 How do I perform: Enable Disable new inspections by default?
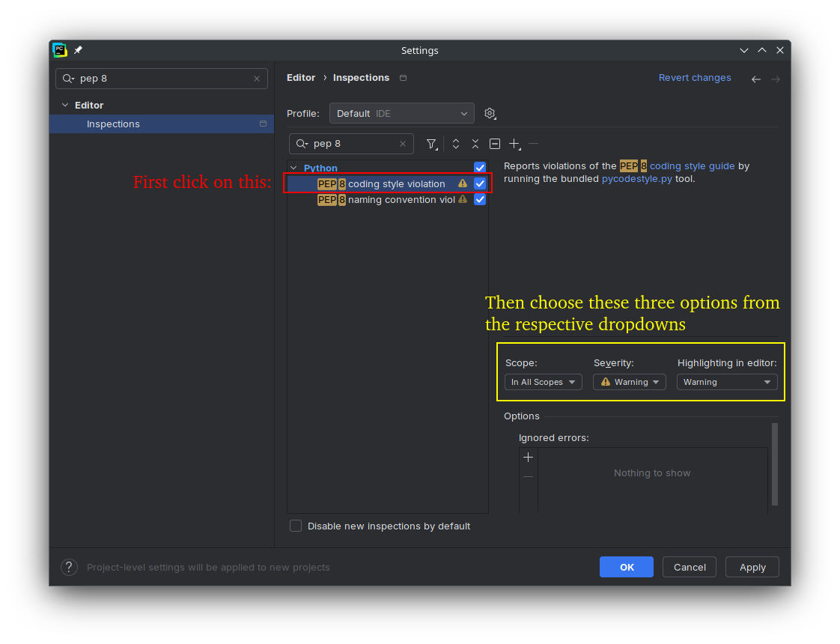[296, 526]
